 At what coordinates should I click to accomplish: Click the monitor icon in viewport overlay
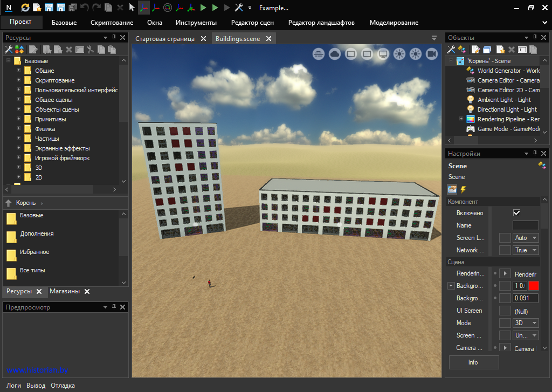coord(383,54)
